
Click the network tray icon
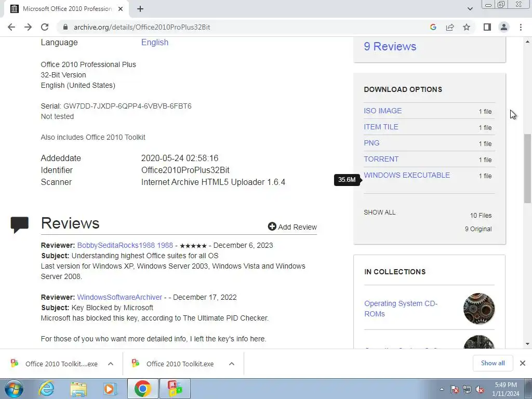pos(467,389)
